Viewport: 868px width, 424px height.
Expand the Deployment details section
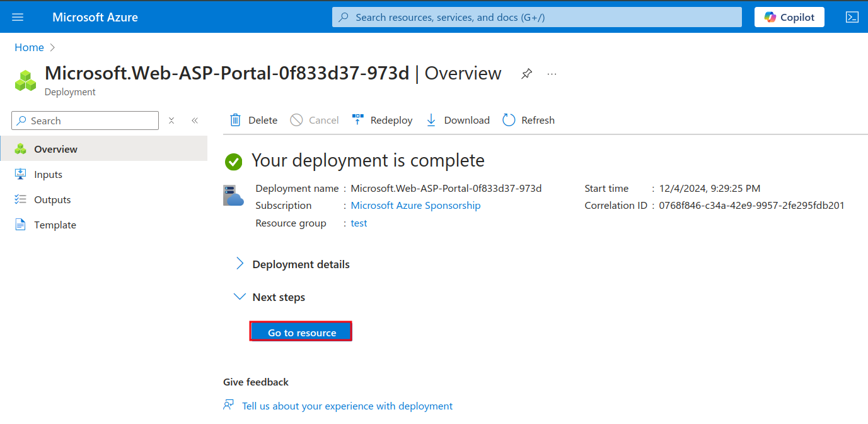click(x=292, y=264)
